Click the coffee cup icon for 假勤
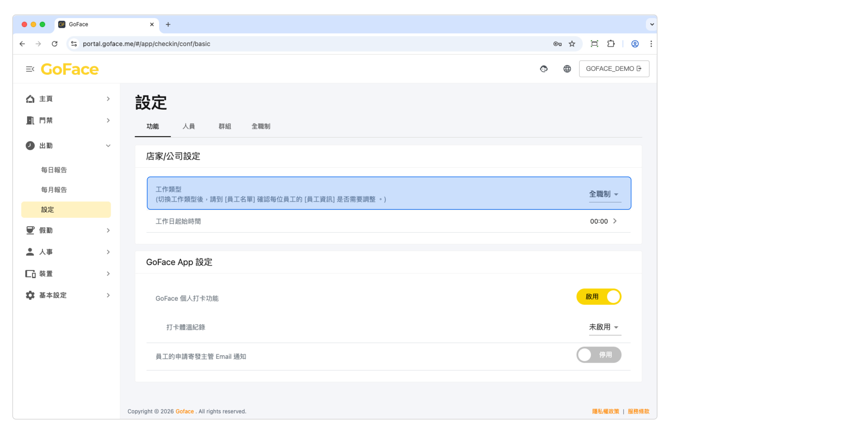 pos(30,230)
